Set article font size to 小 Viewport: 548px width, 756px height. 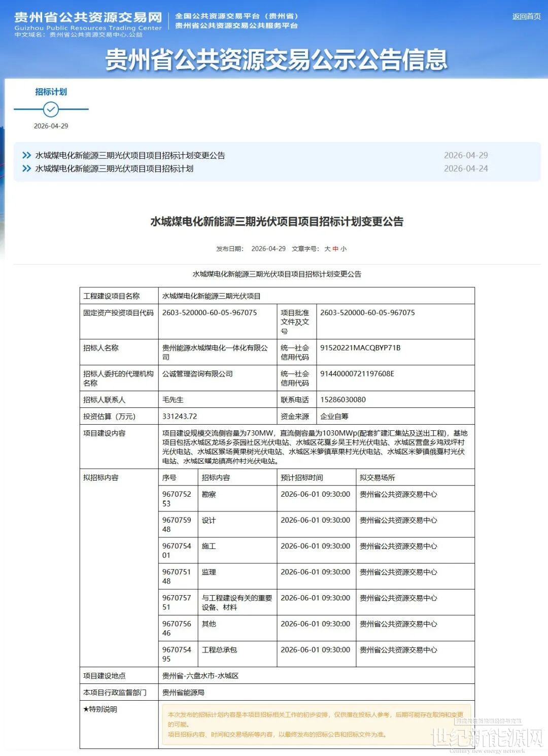tap(344, 249)
